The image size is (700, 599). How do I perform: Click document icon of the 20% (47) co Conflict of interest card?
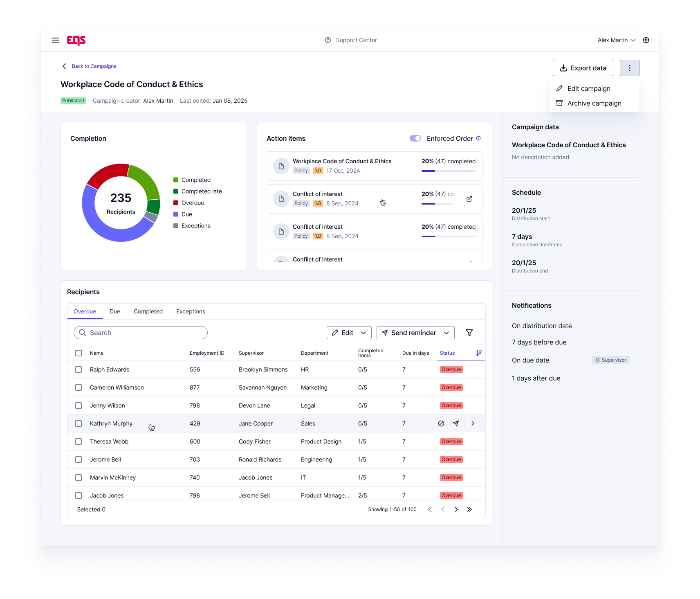tap(281, 199)
